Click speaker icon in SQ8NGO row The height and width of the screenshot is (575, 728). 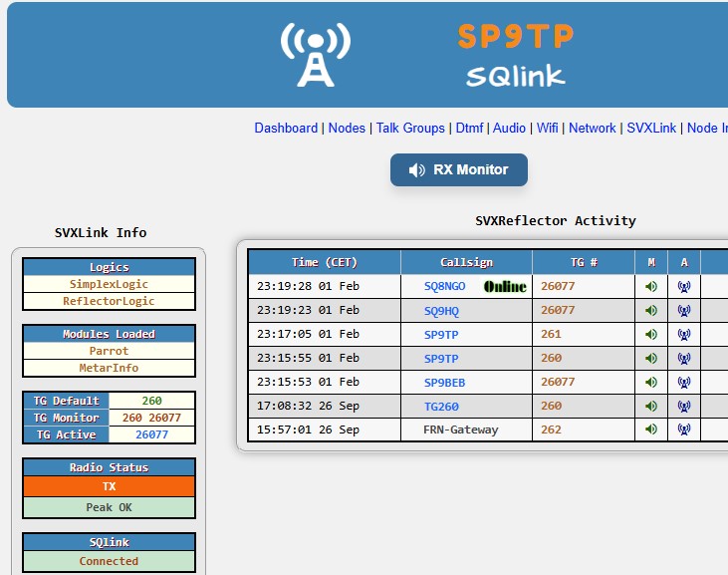click(651, 286)
